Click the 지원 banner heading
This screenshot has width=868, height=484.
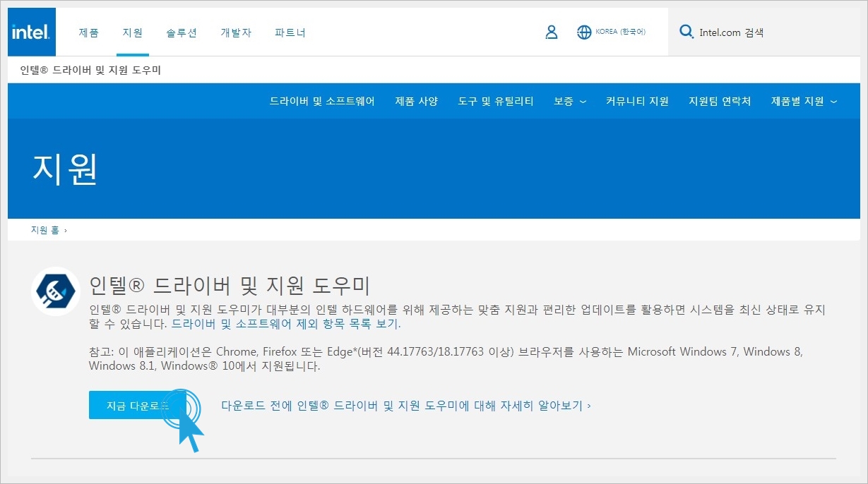pyautogui.click(x=65, y=168)
